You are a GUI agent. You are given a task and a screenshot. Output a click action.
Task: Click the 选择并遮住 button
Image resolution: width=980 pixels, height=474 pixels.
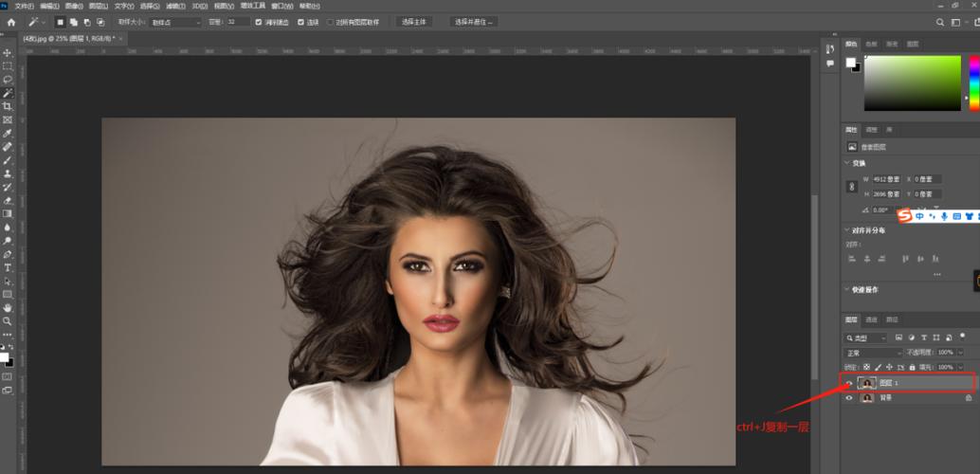tap(473, 22)
